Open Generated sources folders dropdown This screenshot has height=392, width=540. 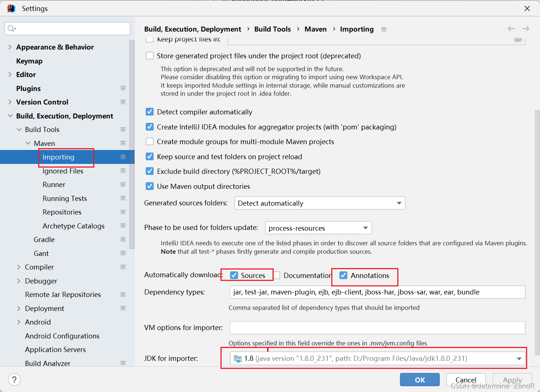(320, 203)
